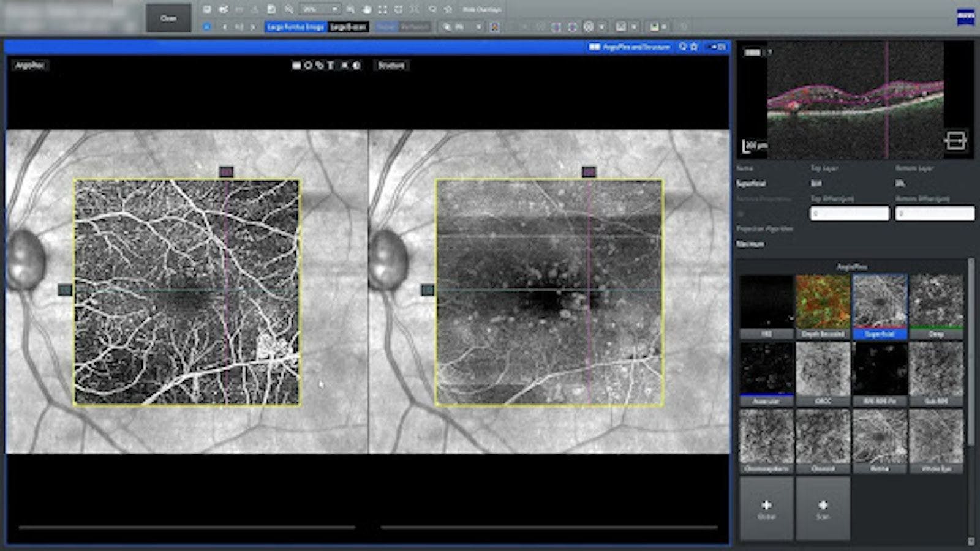The width and height of the screenshot is (980, 551).
Task: Click the add Scan slab button
Action: coord(823,508)
